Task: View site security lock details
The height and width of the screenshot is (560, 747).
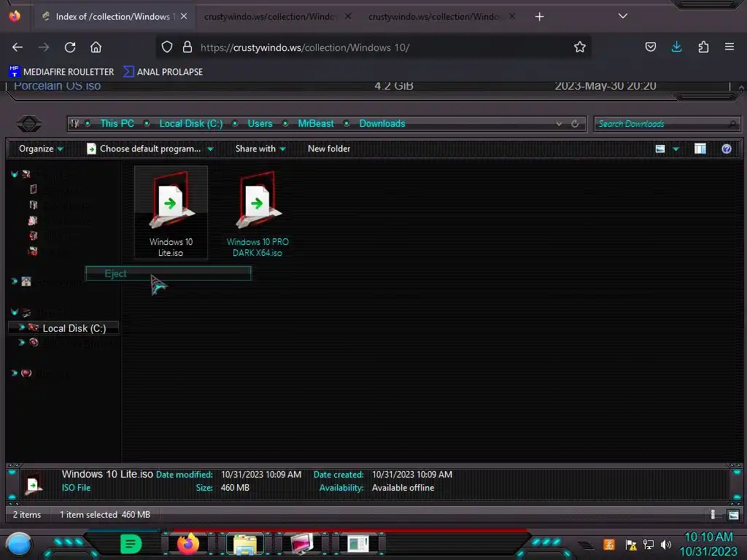Action: (187, 47)
